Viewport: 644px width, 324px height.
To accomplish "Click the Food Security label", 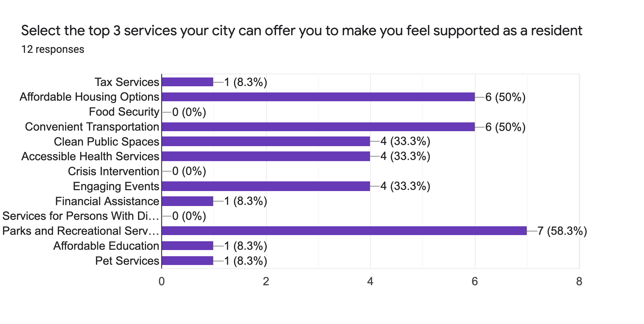I will (x=124, y=112).
